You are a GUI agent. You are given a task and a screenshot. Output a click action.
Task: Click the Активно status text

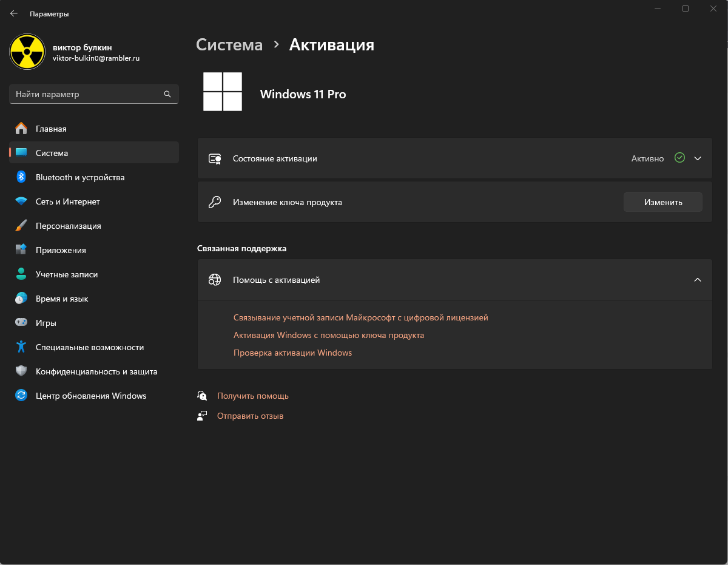(647, 158)
